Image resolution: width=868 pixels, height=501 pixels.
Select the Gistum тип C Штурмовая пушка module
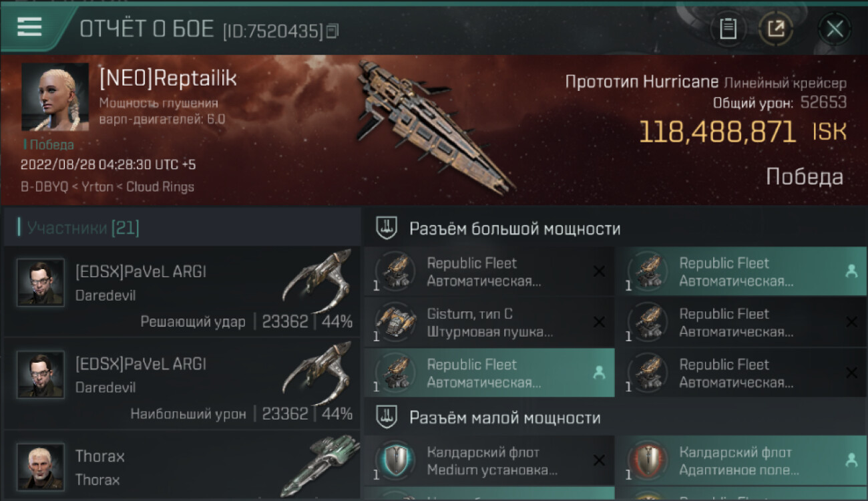pyautogui.click(x=489, y=323)
